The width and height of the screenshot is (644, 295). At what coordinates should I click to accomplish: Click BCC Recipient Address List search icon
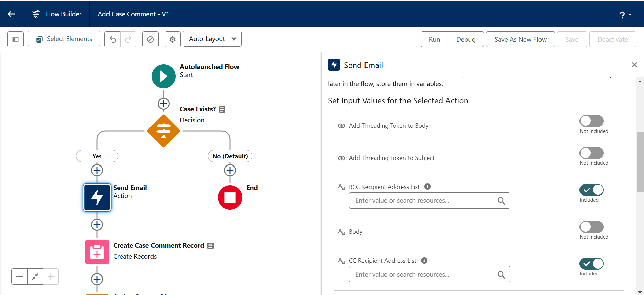[x=501, y=201]
